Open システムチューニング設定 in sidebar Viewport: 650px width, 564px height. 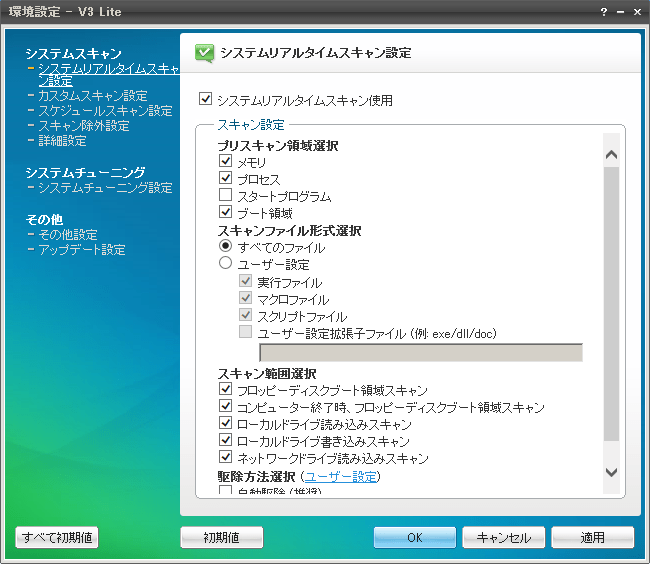click(x=105, y=188)
